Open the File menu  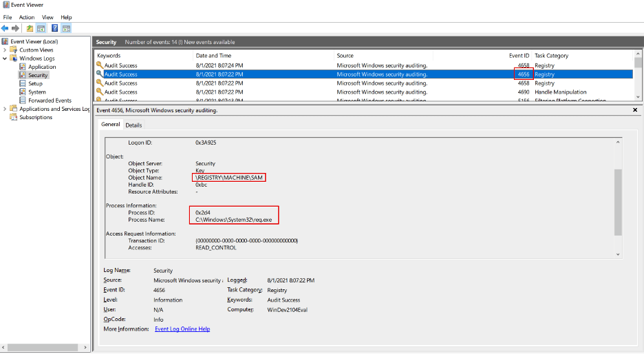point(8,17)
